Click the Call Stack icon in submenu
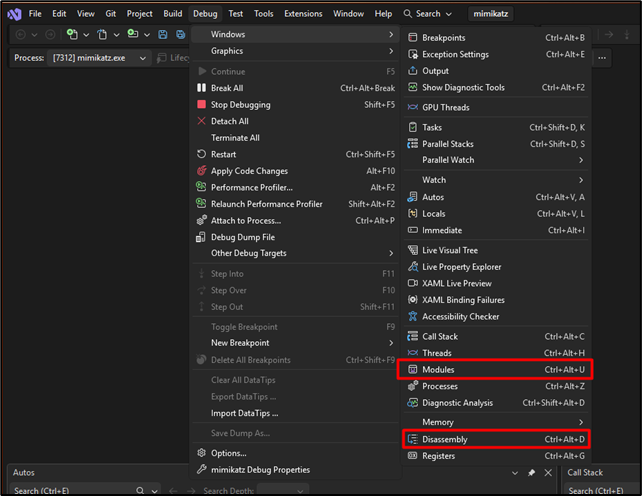This screenshot has width=642, height=496. pos(413,336)
